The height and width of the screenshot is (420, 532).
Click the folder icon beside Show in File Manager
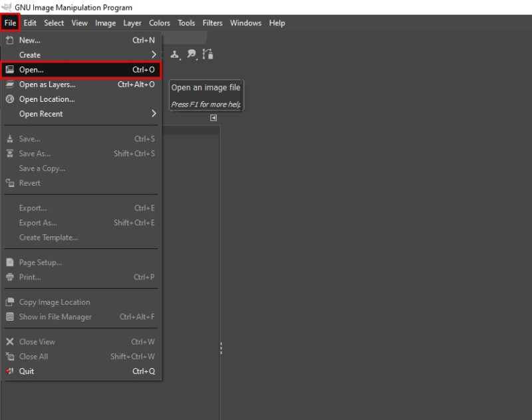pyautogui.click(x=9, y=317)
